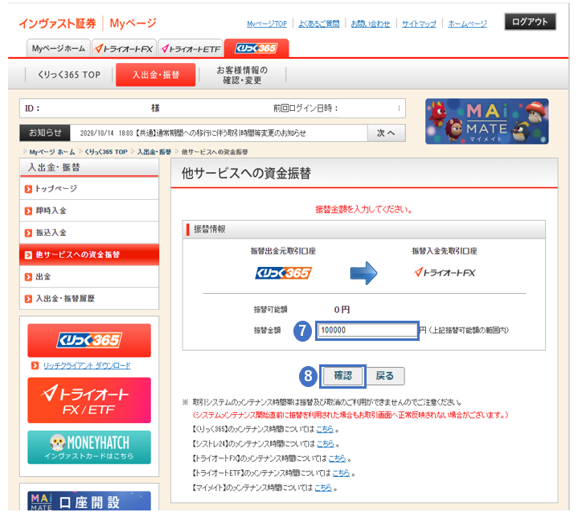The image size is (581, 515).
Task: Open the リッチクライアント ダウンロード link
Action: (x=87, y=366)
